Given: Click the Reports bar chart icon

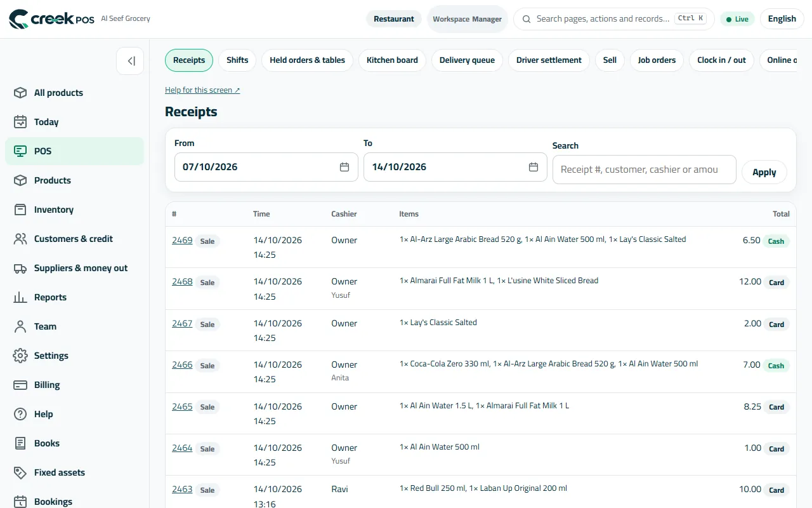Looking at the screenshot, I should click(x=20, y=297).
